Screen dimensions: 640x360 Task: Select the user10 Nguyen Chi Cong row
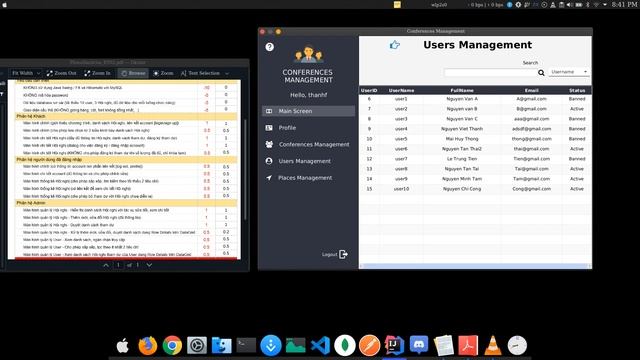coord(475,189)
